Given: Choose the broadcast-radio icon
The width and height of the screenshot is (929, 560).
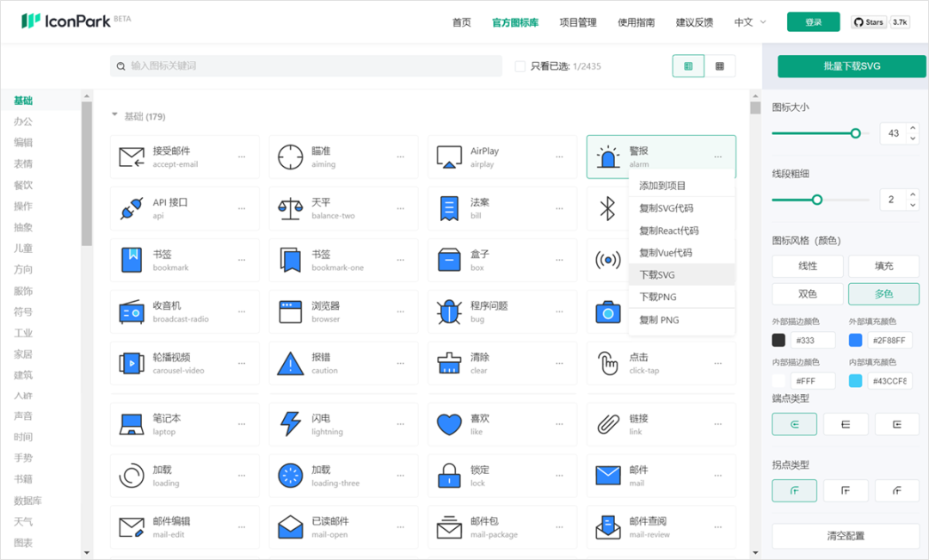Looking at the screenshot, I should (x=132, y=311).
